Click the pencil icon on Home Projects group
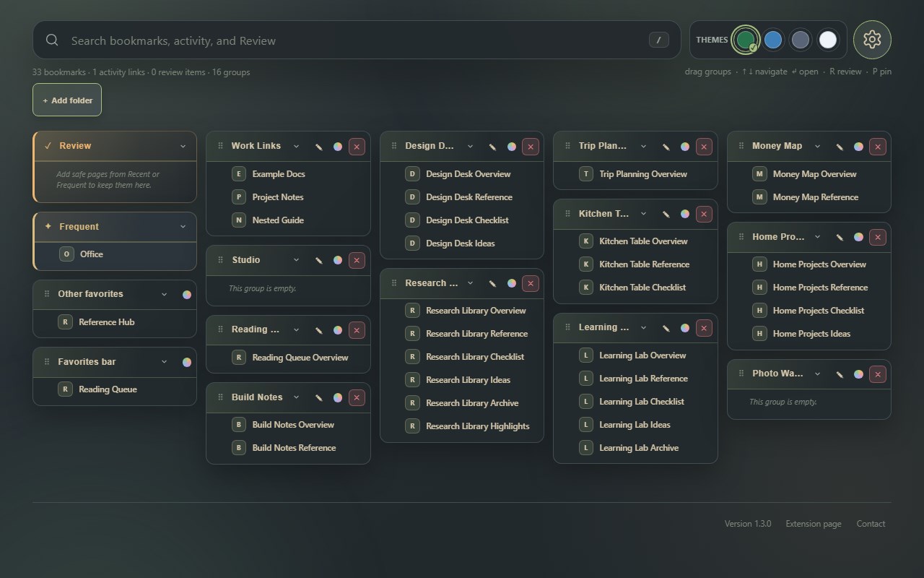924x578 pixels. (x=840, y=237)
